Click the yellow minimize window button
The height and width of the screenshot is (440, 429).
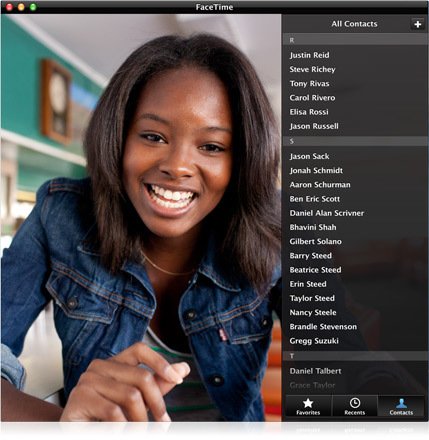(x=21, y=7)
